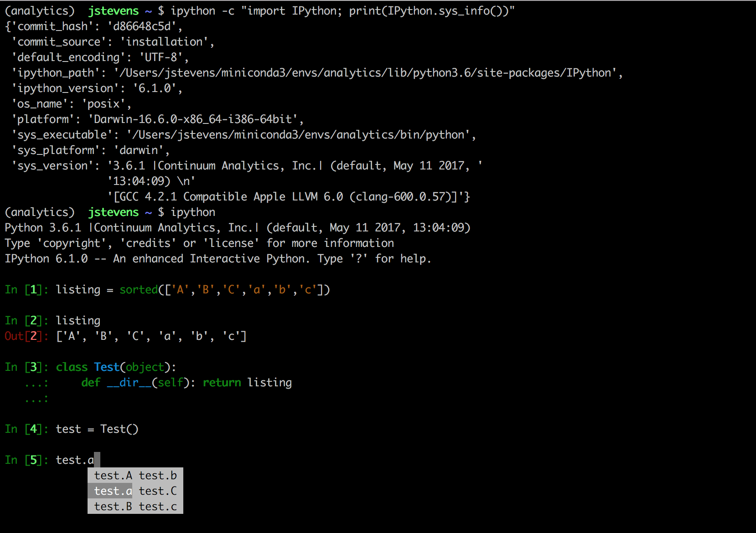The height and width of the screenshot is (533, 756).
Task: Choose test.b completion suggestion
Action: click(x=158, y=476)
